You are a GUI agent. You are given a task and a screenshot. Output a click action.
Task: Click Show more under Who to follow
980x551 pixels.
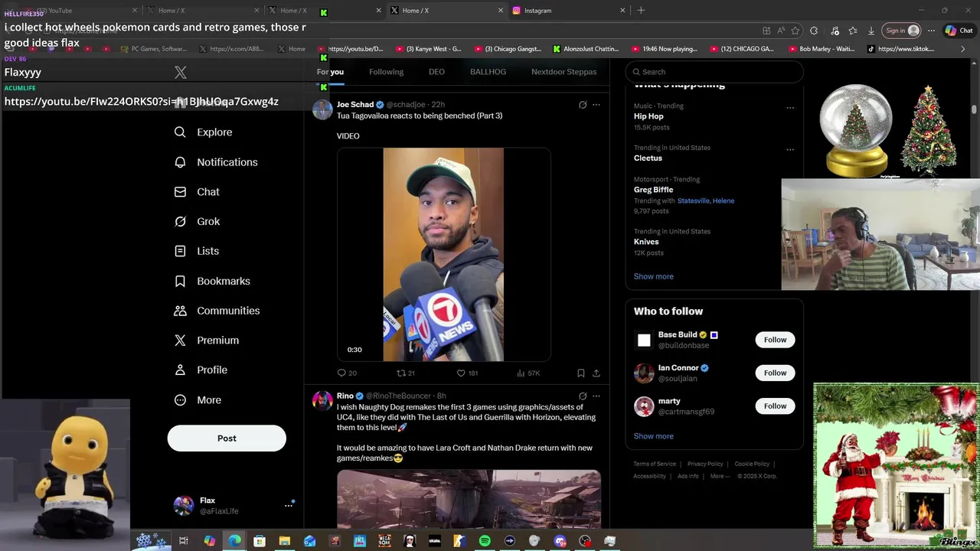point(653,436)
